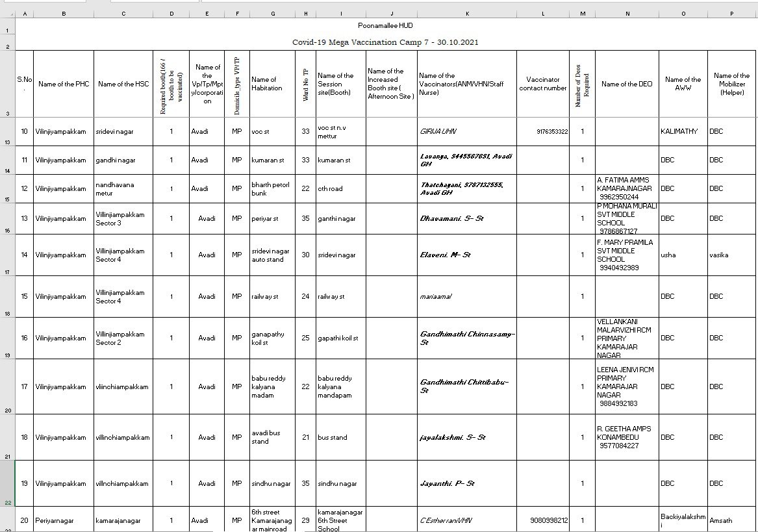The image size is (758, 532).
Task: Click the 'gandhi nagar' HSC cell
Action: (123, 160)
